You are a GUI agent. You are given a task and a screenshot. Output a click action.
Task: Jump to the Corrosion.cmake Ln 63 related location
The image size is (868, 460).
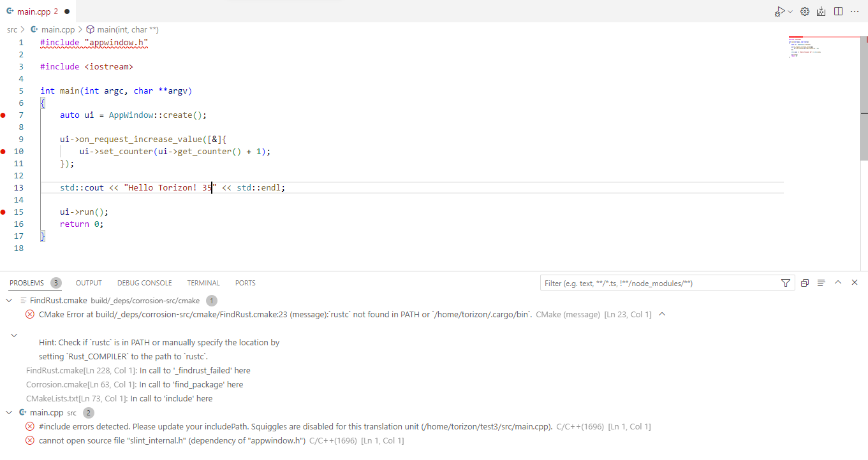(x=135, y=385)
